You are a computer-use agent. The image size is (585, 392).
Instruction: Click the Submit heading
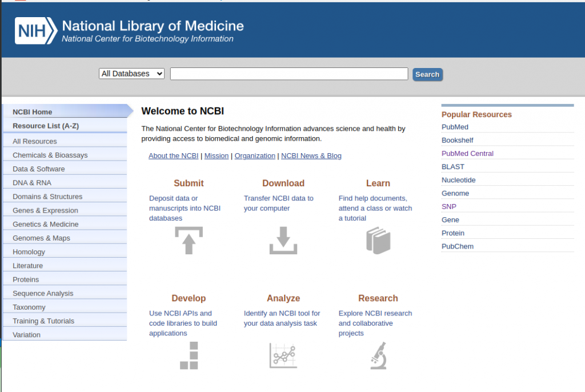[x=189, y=183]
